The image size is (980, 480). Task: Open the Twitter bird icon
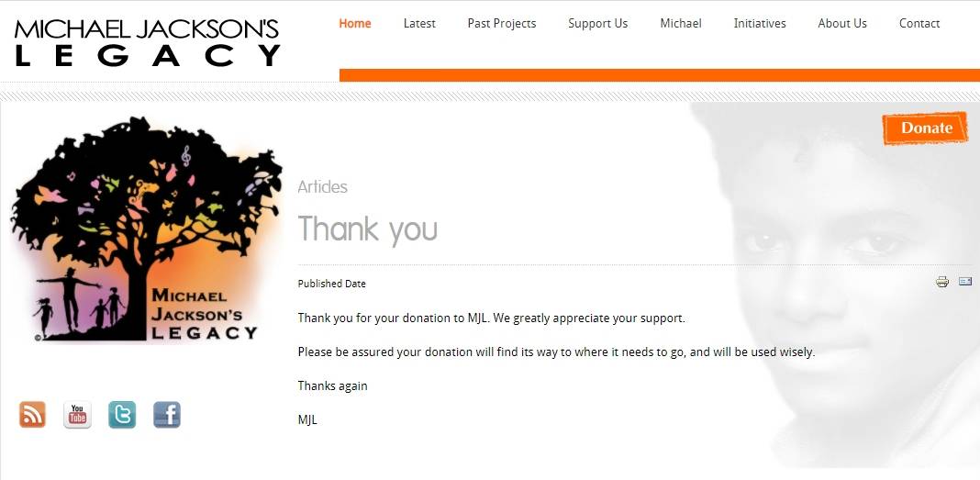(122, 414)
